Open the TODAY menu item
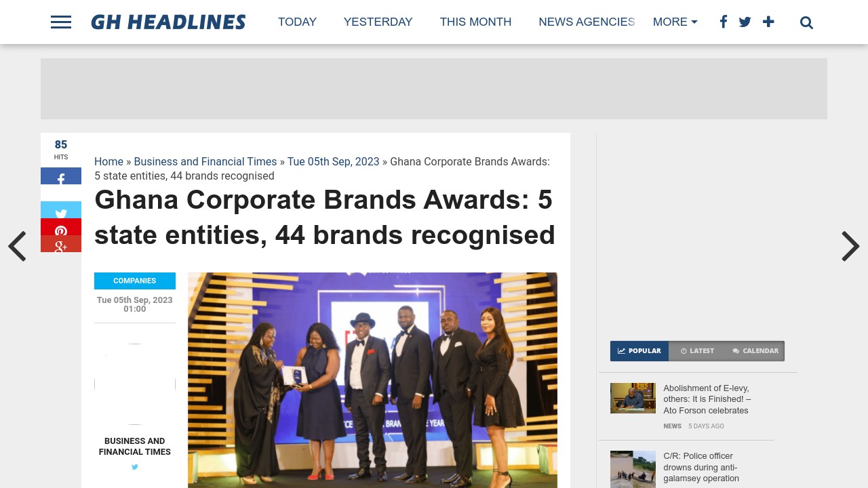Viewport: 868px width, 488px height. coord(297,22)
